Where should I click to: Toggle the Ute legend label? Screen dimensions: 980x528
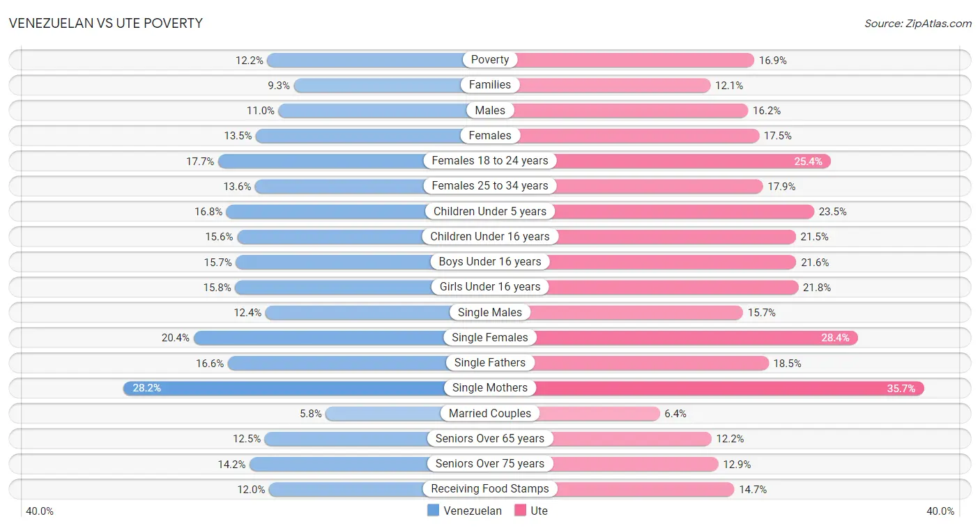[x=539, y=511]
